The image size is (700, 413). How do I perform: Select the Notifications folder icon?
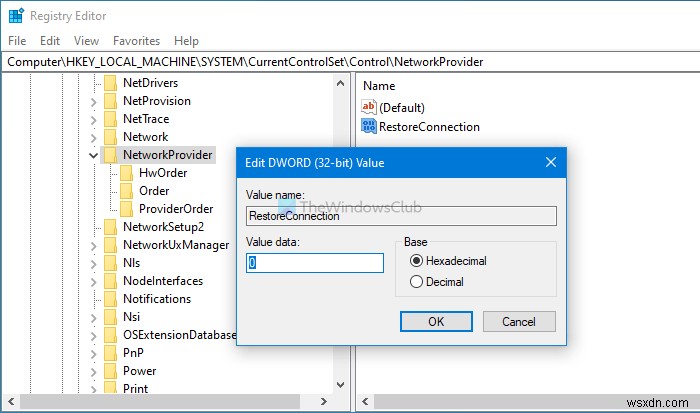point(110,299)
